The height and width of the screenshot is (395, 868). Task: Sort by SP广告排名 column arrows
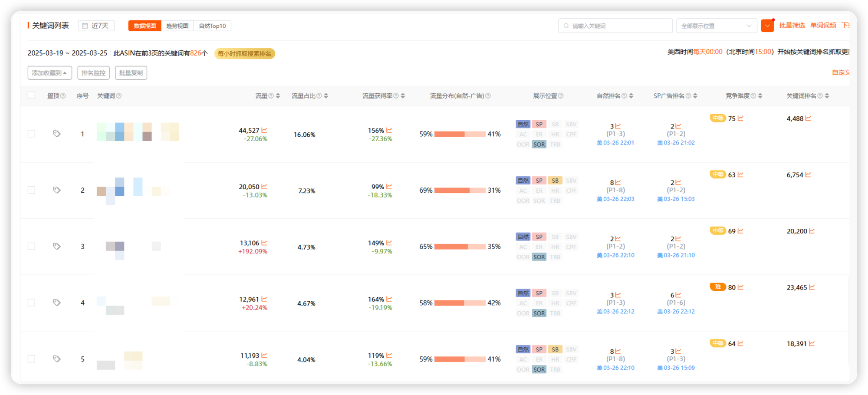(695, 95)
